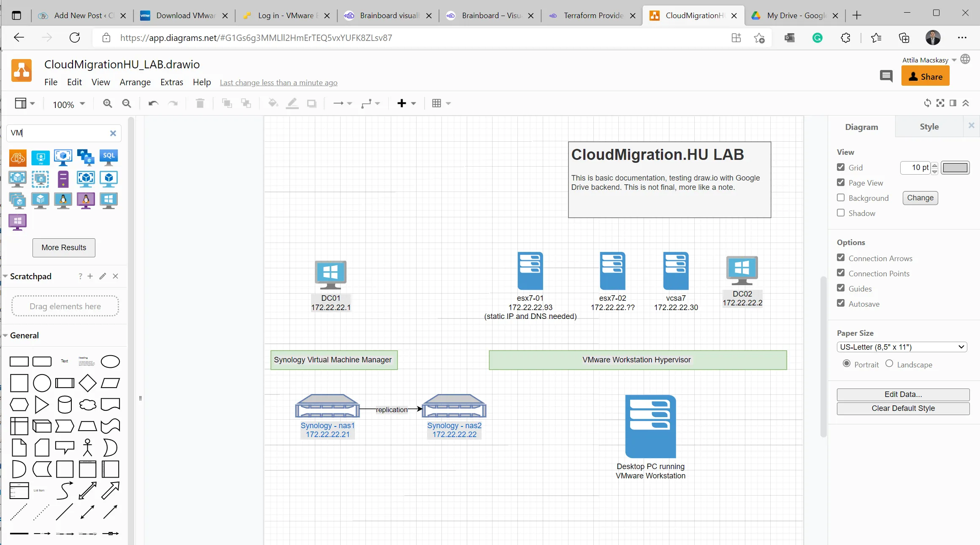The width and height of the screenshot is (980, 545).
Task: Select the Synology nas1 shape
Action: (328, 406)
